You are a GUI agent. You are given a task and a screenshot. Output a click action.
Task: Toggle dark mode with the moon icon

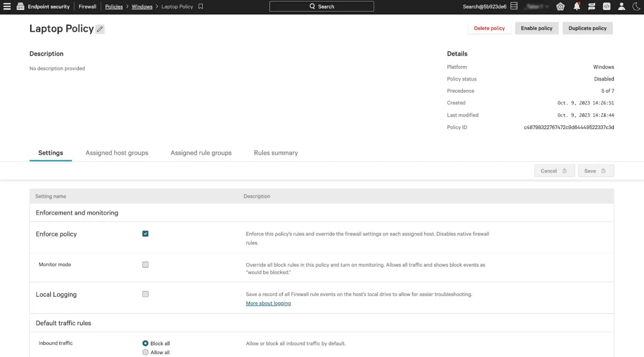click(636, 6)
